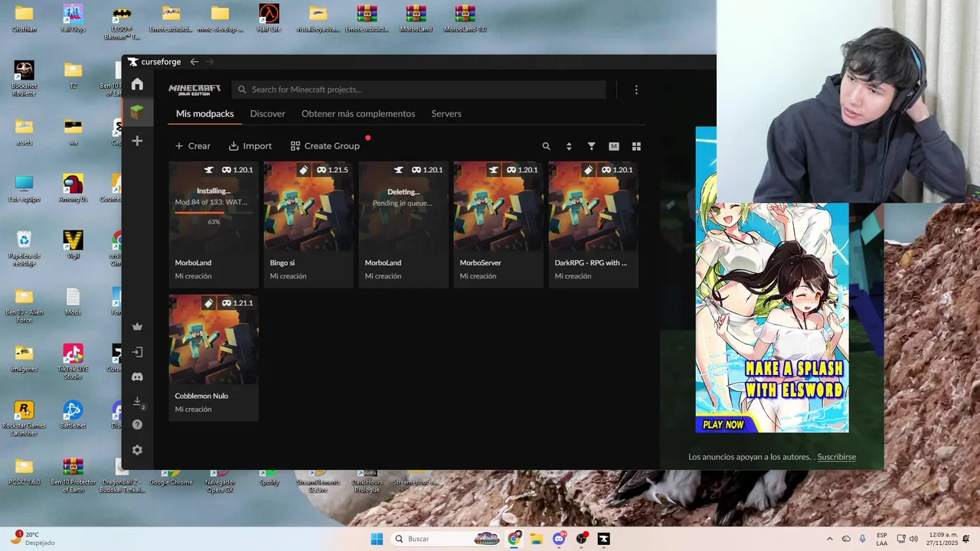The width and height of the screenshot is (980, 551).
Task: Click the Import button
Action: 250,146
